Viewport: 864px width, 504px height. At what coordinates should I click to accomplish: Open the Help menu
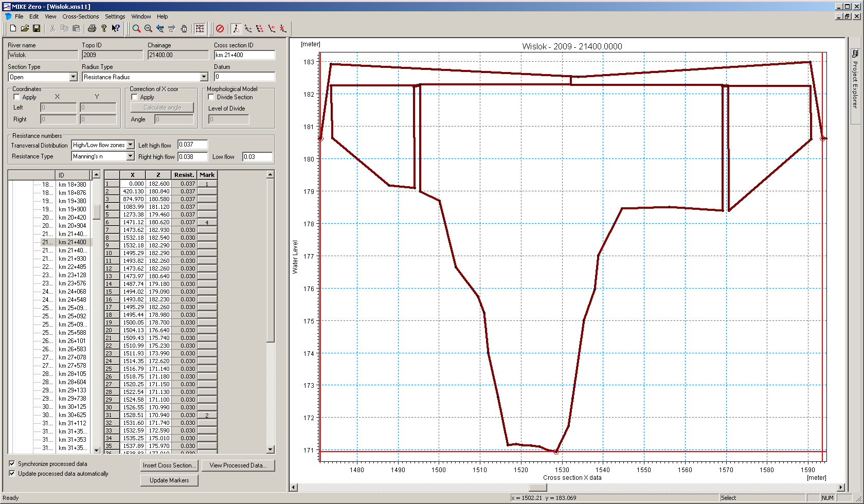163,16
